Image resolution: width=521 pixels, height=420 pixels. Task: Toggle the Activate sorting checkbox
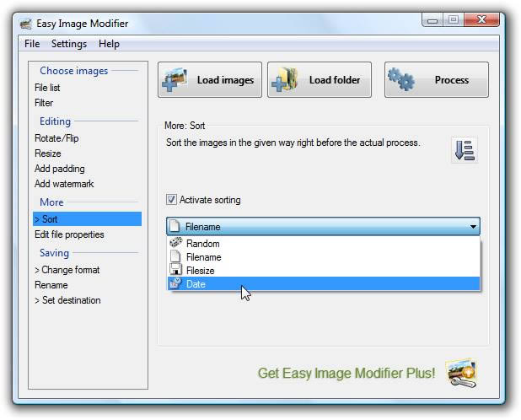(171, 199)
